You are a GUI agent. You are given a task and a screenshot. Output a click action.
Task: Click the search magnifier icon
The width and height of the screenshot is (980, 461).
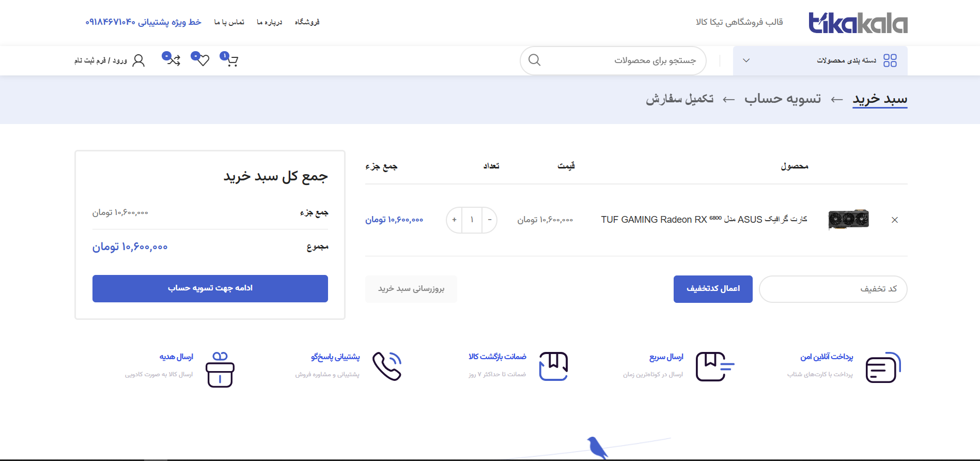pos(535,60)
